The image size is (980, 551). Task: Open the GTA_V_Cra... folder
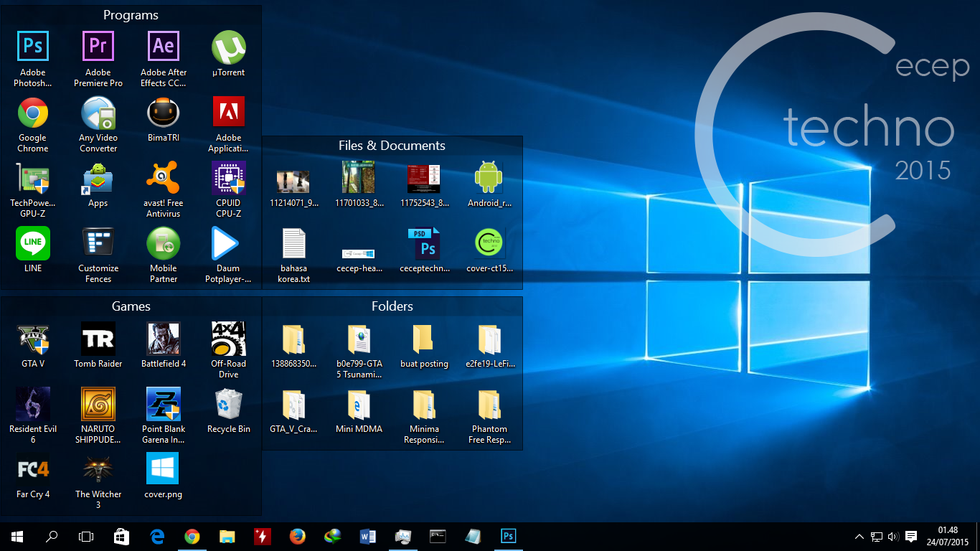(x=293, y=404)
